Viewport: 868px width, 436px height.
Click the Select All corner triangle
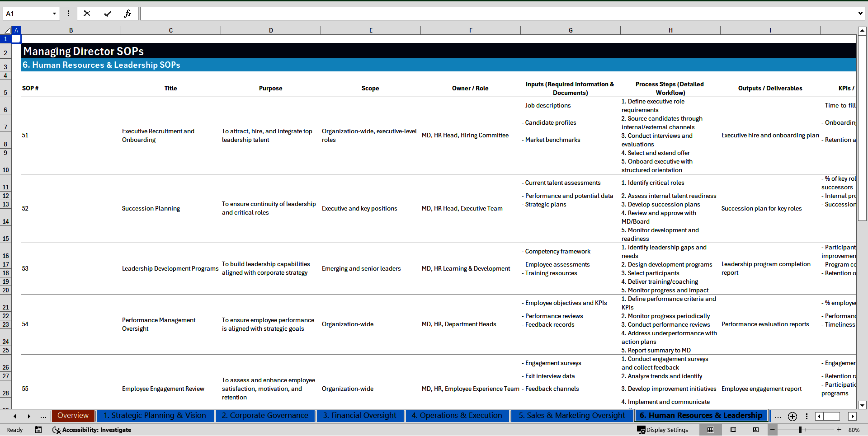tap(7, 30)
